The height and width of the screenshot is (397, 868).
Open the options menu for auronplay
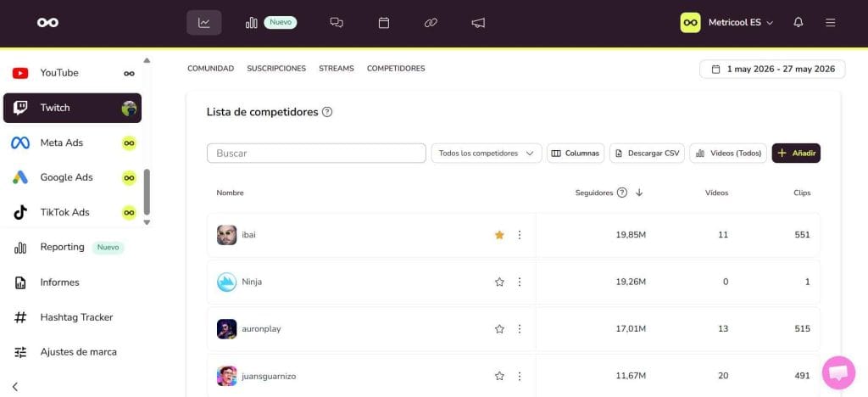520,329
